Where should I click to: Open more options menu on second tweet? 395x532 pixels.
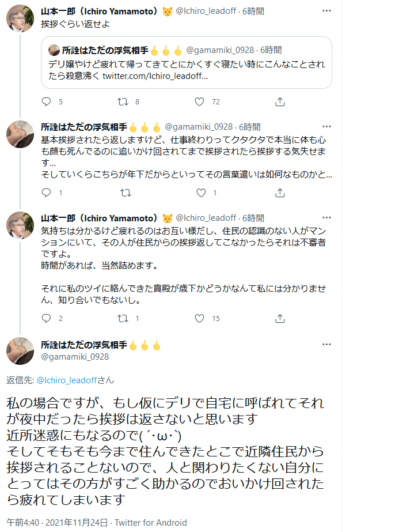click(x=326, y=127)
